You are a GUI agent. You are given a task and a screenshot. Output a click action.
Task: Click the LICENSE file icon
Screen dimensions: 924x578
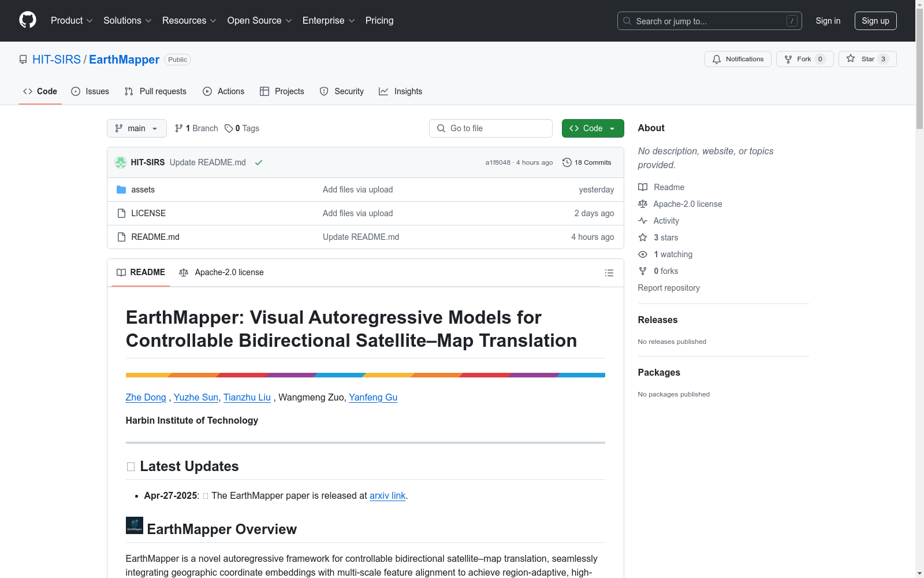[121, 213]
